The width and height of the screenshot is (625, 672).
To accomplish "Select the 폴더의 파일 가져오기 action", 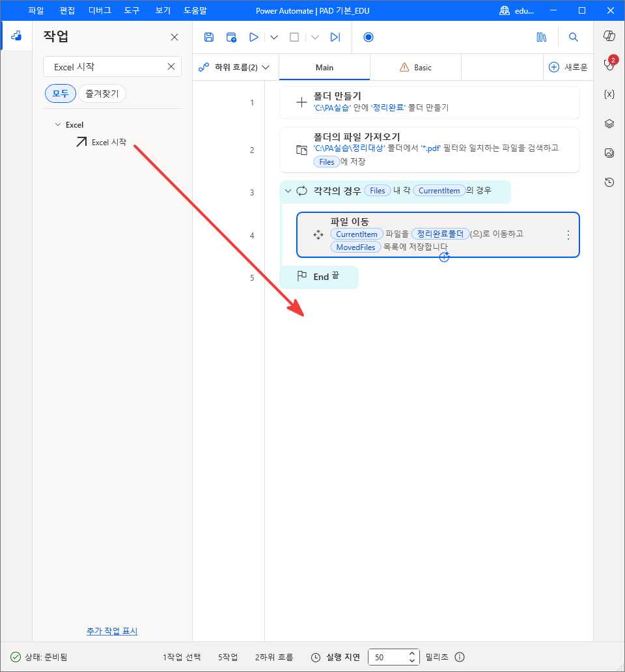I will coord(429,150).
